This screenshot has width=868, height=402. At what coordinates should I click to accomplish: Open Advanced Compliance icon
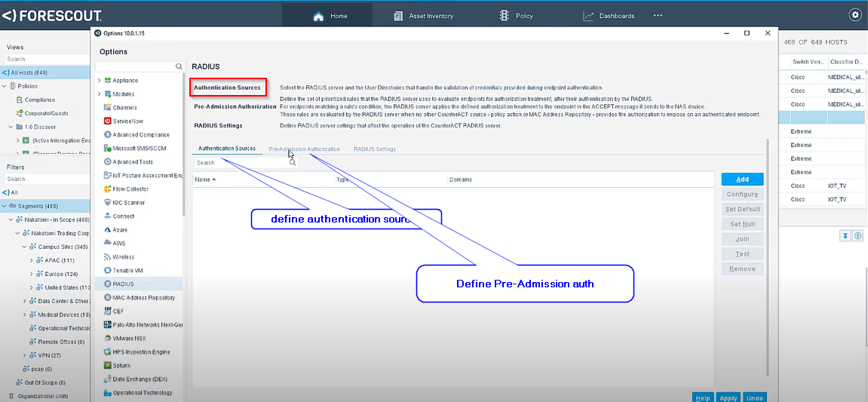click(x=107, y=134)
